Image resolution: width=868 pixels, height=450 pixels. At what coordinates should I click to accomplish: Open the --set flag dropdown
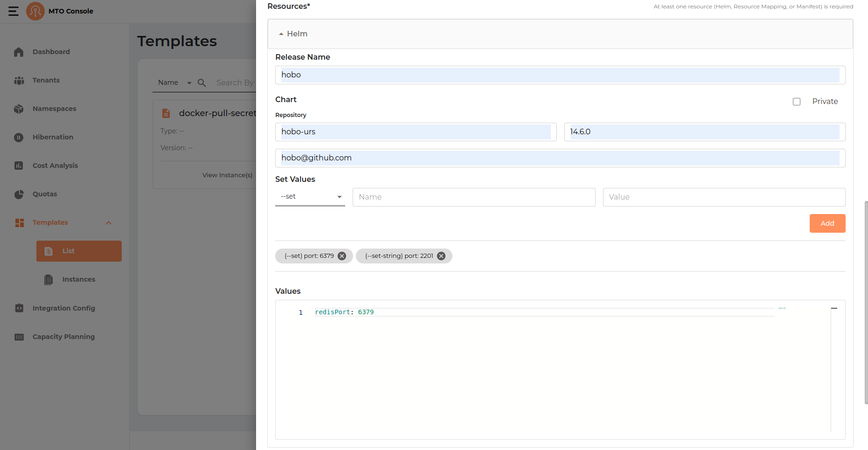[310, 196]
